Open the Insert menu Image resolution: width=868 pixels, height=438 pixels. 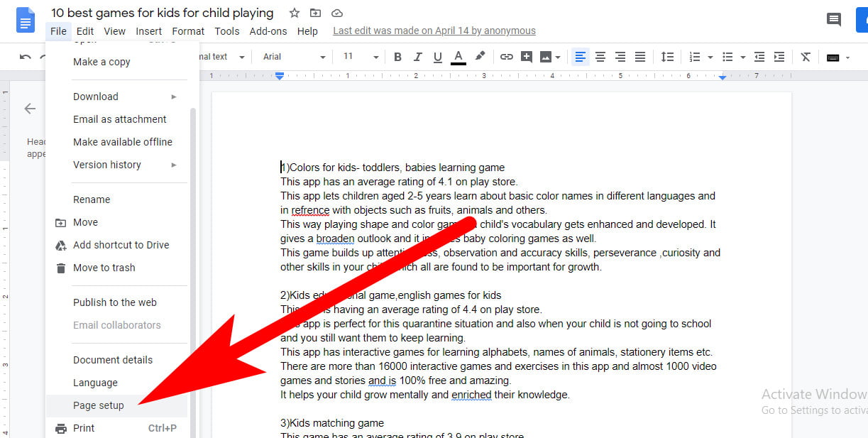pos(149,31)
